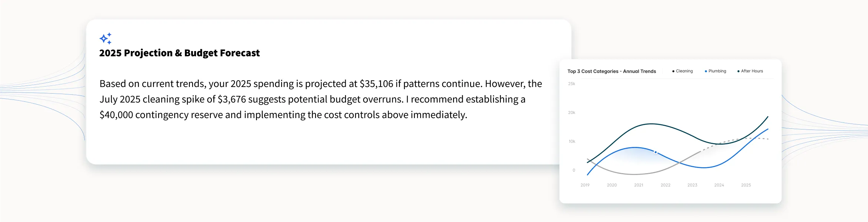
Task: Select the 2025 x-axis label
Action: click(x=746, y=185)
